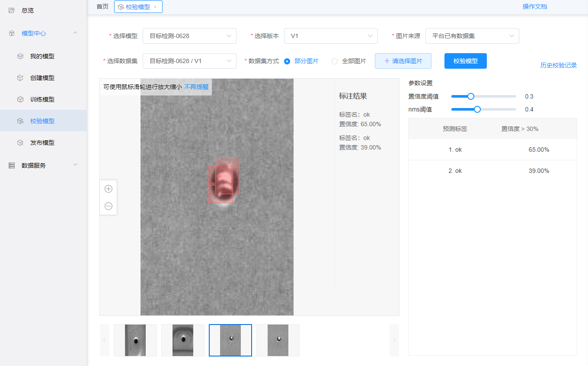Click the '2. ok' prediction row
Screen dimensions: 588x366
(492, 171)
